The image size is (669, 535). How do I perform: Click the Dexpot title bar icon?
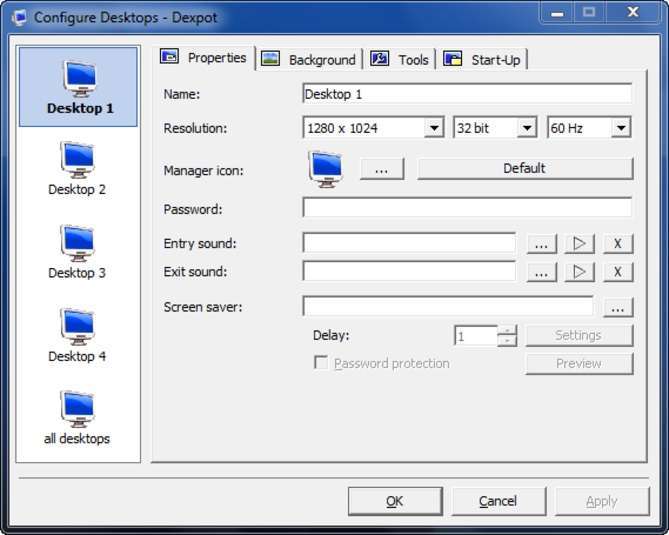[x=19, y=18]
